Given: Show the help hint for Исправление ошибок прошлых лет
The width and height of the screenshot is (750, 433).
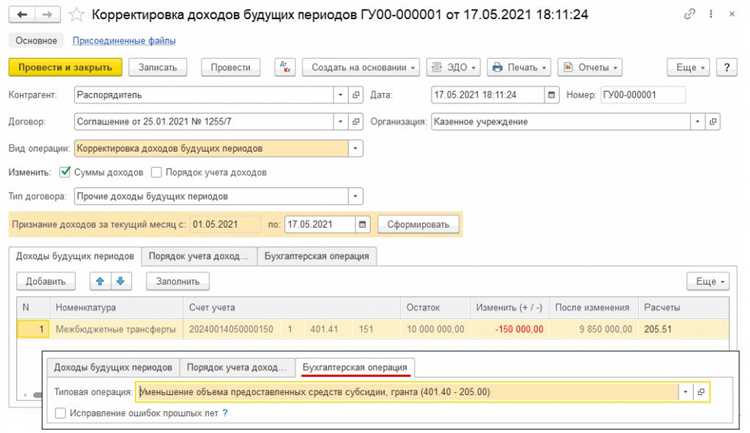Looking at the screenshot, I should (x=225, y=412).
